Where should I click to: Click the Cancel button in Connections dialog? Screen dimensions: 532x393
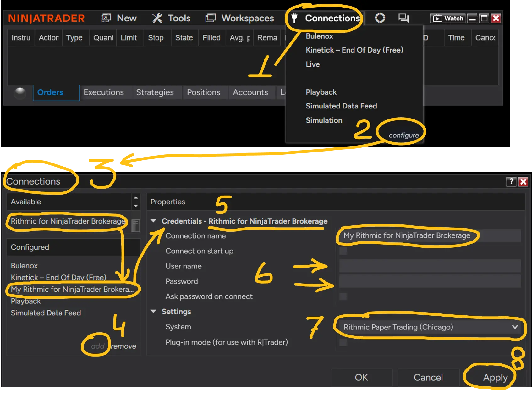coord(428,377)
